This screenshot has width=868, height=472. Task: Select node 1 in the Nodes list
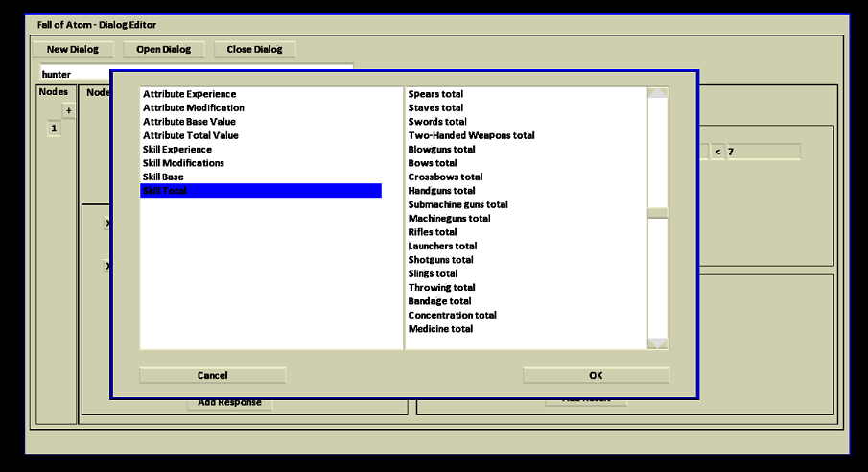[54, 129]
